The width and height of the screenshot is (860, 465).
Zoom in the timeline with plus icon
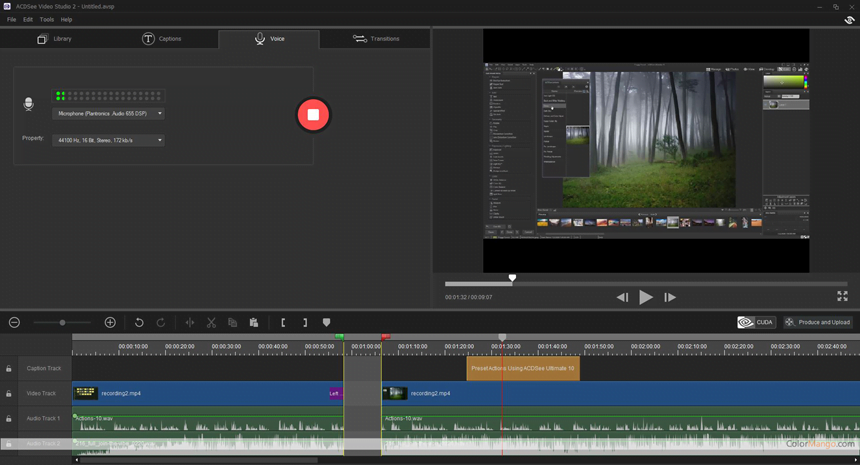click(110, 322)
